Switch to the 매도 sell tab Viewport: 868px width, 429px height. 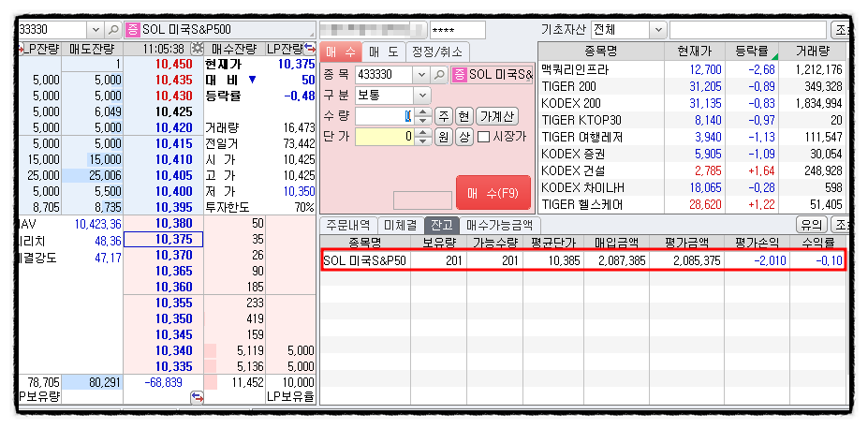(x=384, y=52)
